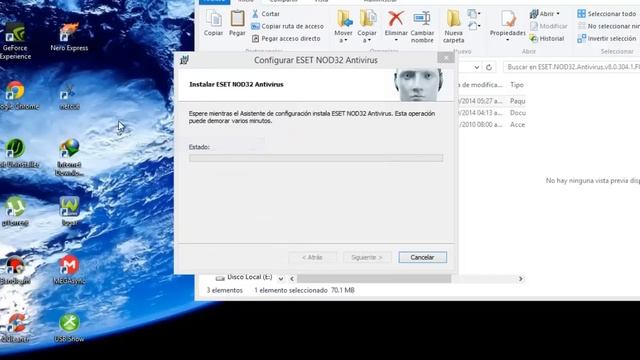Open the Bandicam desktop shortcut
640x360 pixels.
pyautogui.click(x=15, y=270)
